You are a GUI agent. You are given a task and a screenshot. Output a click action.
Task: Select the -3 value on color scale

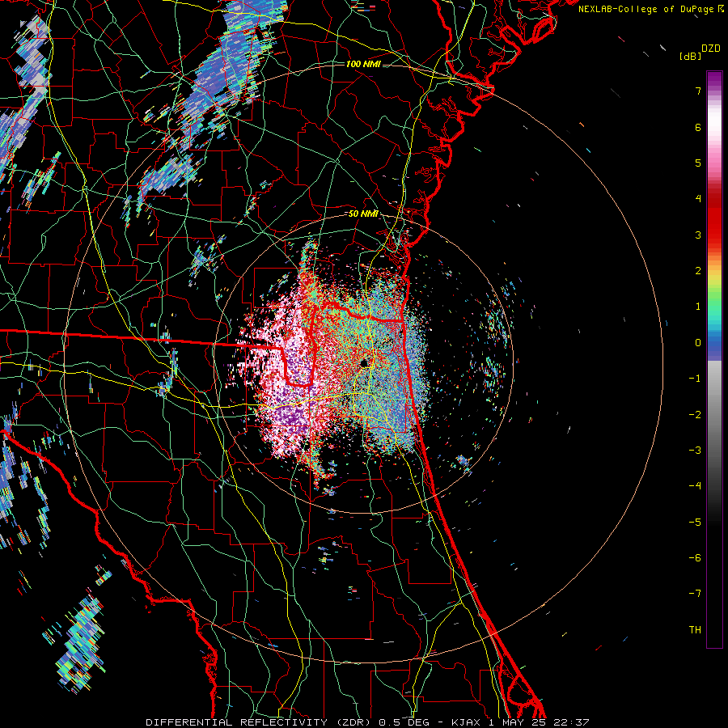695,451
